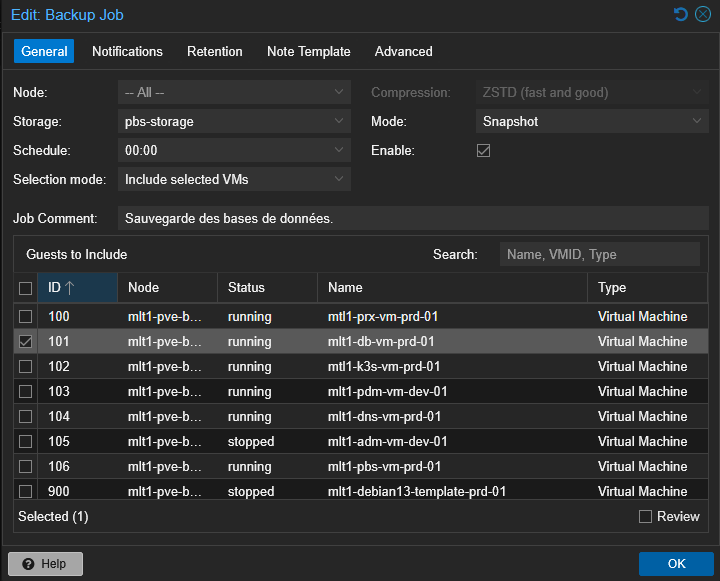The image size is (720, 581).
Task: Check the box for VM 106
Action: (x=26, y=467)
